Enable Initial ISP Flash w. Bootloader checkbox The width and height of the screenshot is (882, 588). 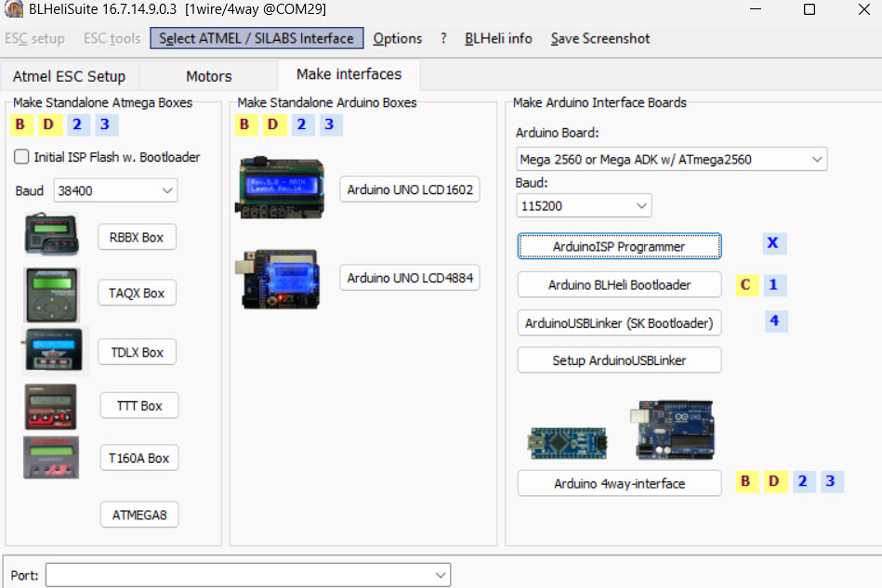pos(22,157)
